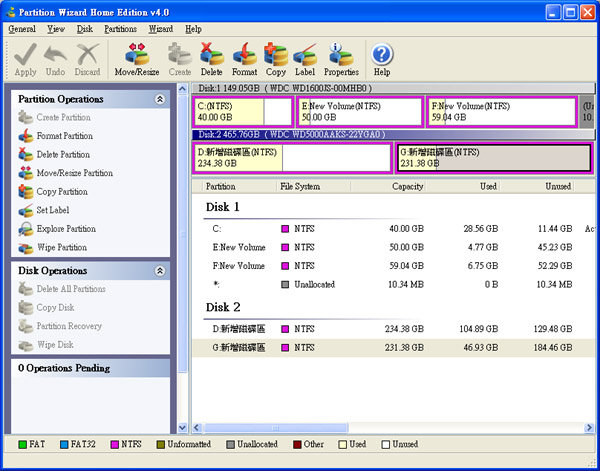
Task: Select the D: row with 234.38 GB capacity
Action: pyautogui.click(x=393, y=329)
